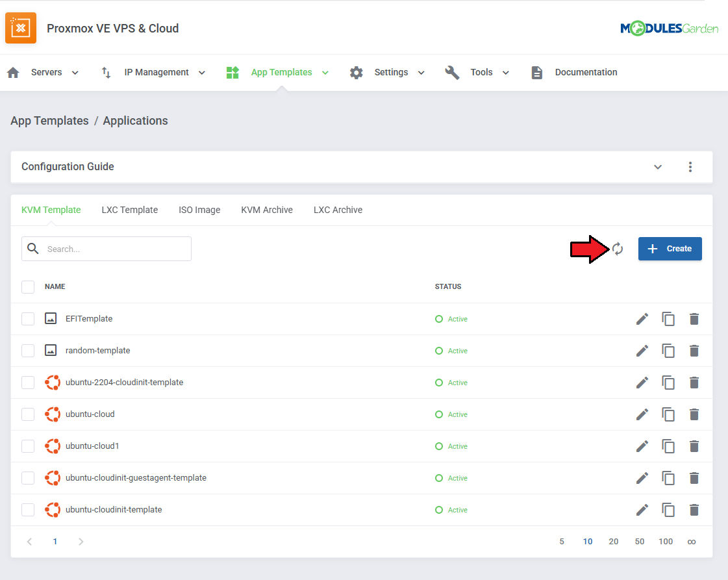Viewport: 728px width, 580px height.
Task: Click the orange Proxmox module logo icon
Action: [x=20, y=28]
